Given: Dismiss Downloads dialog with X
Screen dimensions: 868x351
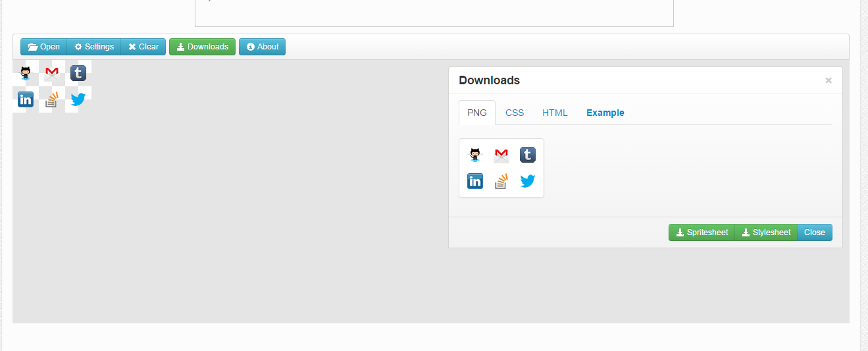Looking at the screenshot, I should click(829, 80).
